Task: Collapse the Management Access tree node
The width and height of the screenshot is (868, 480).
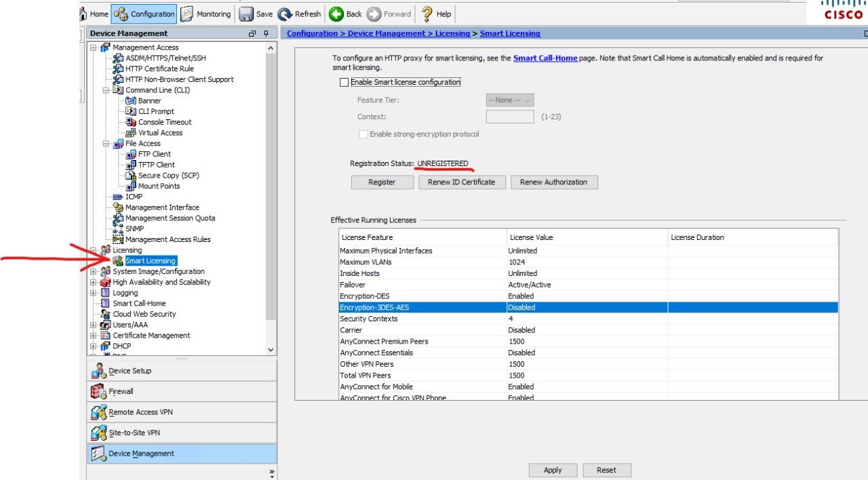Action: tap(94, 47)
